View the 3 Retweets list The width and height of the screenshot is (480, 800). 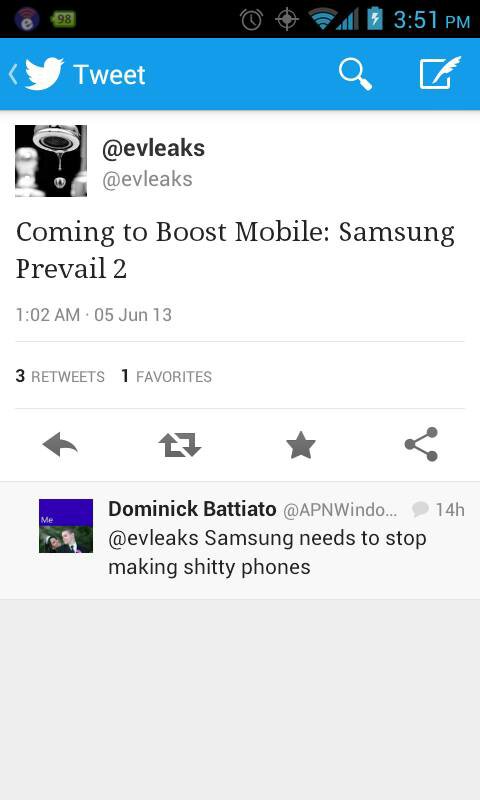tap(60, 377)
